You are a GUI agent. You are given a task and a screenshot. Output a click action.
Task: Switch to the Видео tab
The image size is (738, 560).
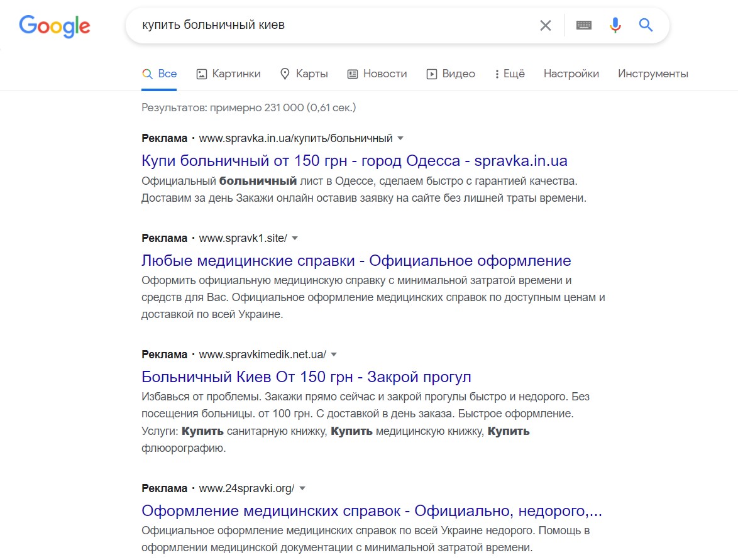coord(451,74)
